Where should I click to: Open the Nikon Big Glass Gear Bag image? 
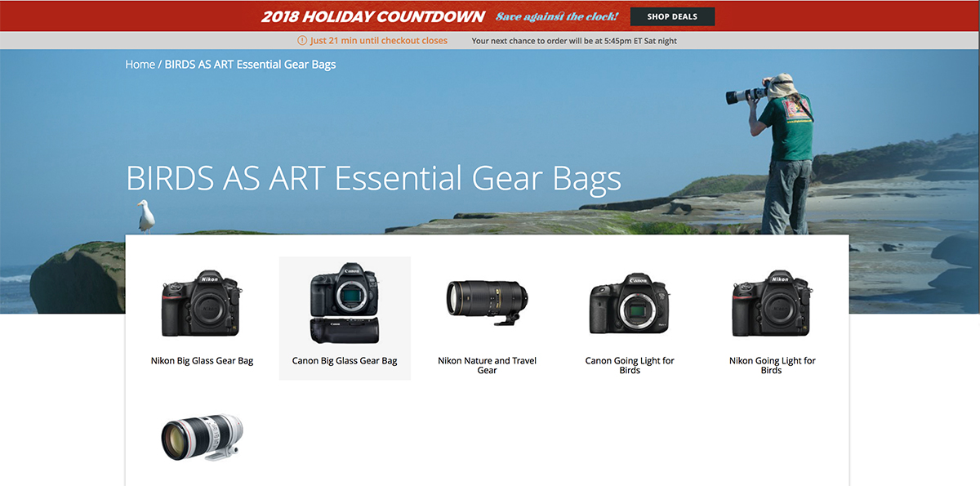point(203,303)
